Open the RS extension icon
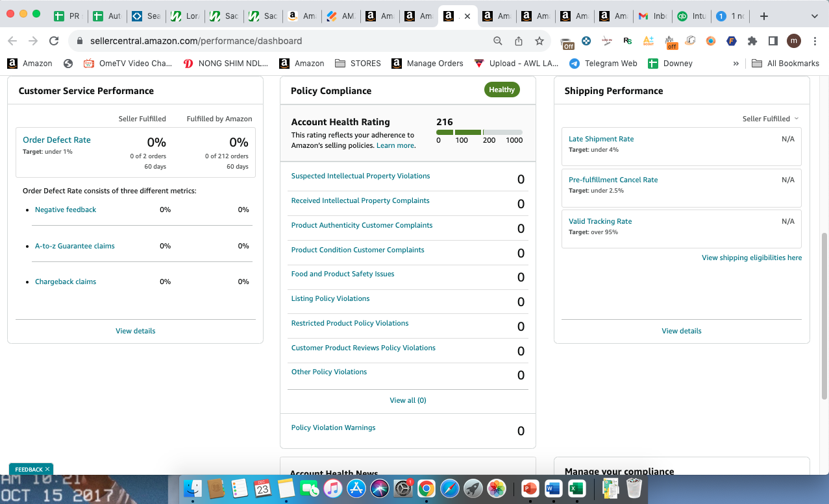Screen dimensions: 829x504 (627, 41)
